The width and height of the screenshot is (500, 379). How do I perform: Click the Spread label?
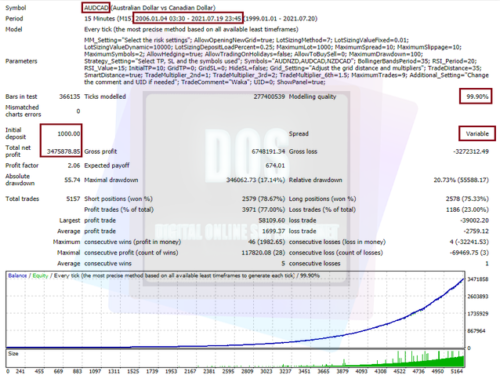pos(299,134)
